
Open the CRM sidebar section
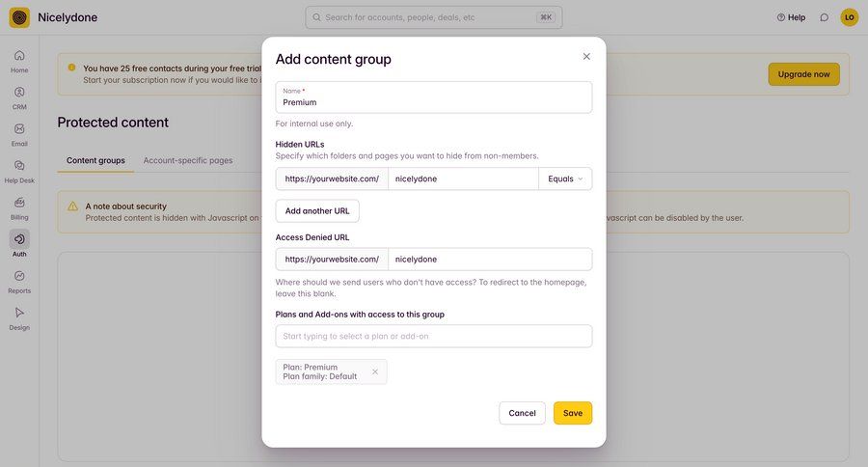click(19, 98)
